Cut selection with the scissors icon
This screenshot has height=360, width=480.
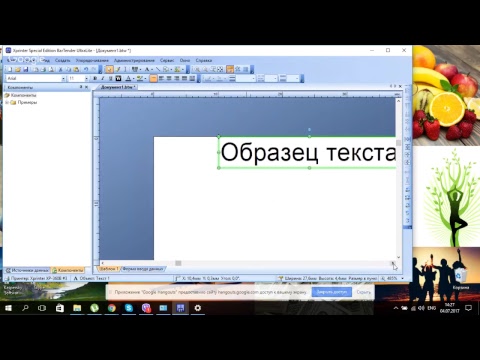pos(60,69)
